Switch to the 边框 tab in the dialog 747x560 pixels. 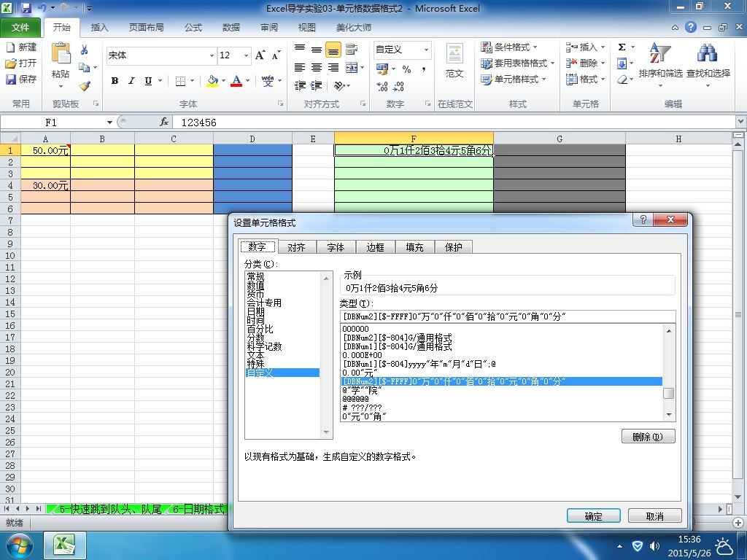[x=375, y=247]
